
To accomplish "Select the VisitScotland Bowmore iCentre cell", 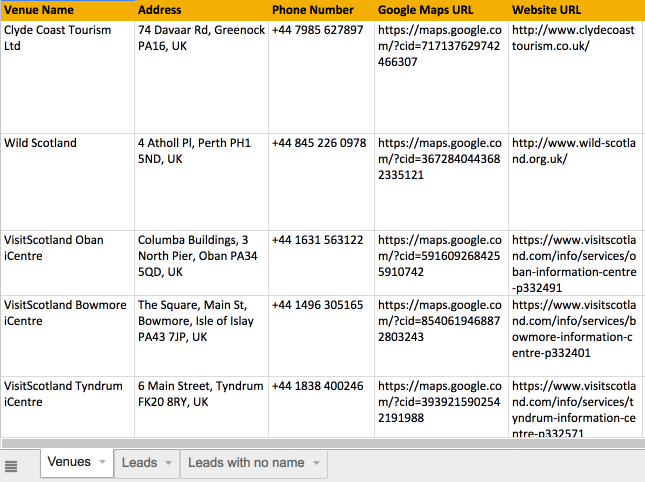I will point(67,336).
